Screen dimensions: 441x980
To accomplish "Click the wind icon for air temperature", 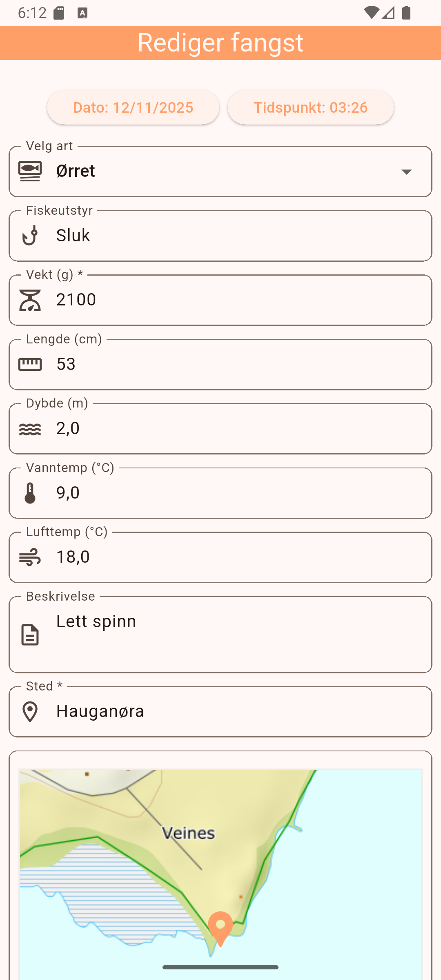I will [x=30, y=557].
